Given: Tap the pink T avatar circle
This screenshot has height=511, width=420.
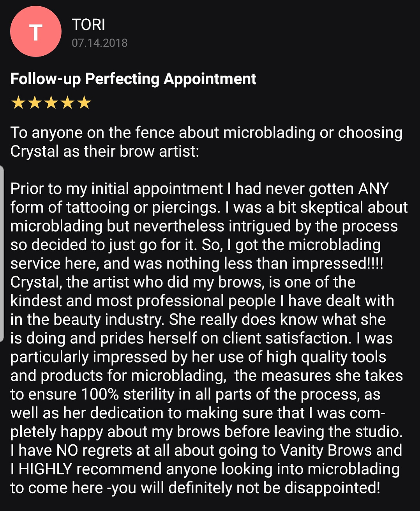Looking at the screenshot, I should click(35, 32).
